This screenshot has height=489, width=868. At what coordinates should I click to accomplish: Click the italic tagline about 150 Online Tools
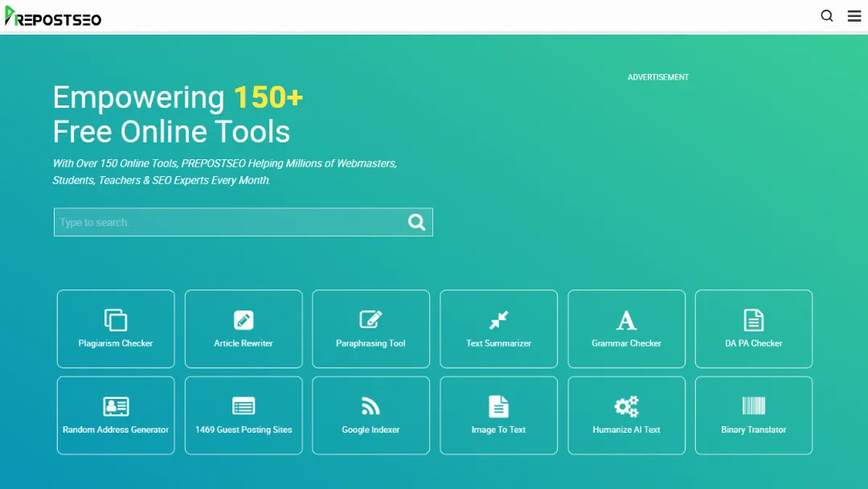224,171
